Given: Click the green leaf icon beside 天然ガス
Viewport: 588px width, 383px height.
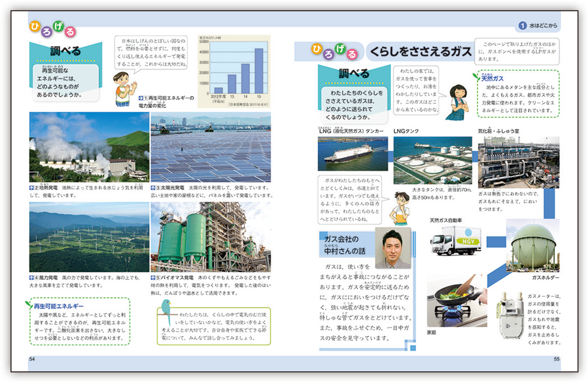Looking at the screenshot, I should [x=476, y=77].
